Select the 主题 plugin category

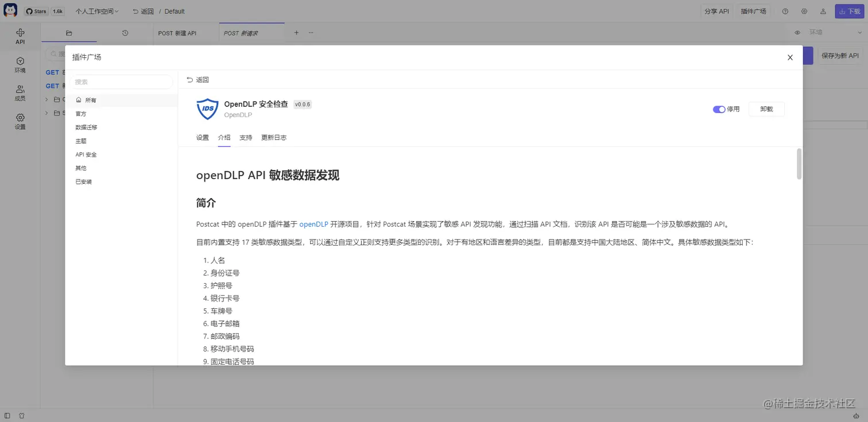pos(121,141)
